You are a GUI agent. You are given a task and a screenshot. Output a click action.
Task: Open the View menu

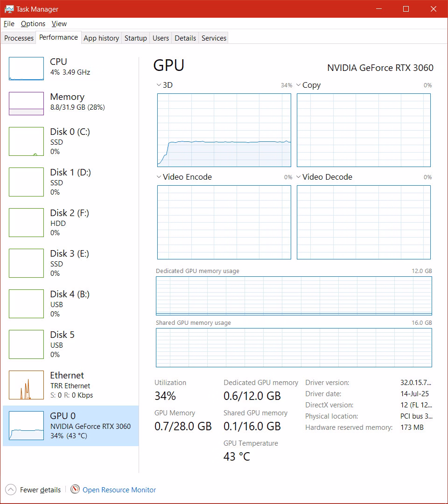59,24
